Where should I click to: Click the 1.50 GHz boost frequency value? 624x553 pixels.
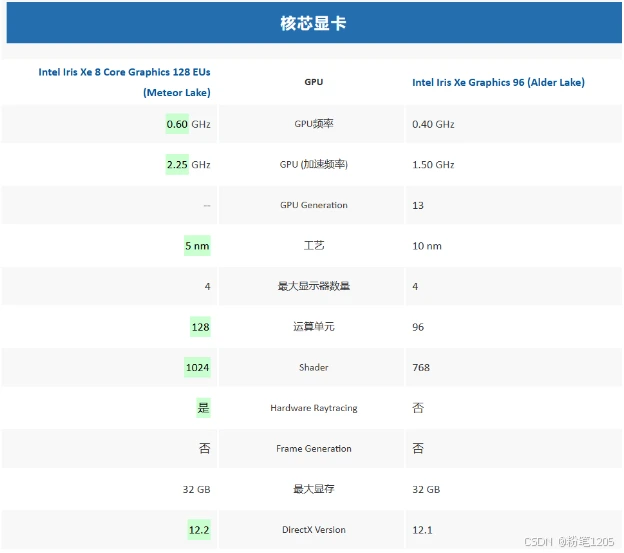tap(433, 165)
